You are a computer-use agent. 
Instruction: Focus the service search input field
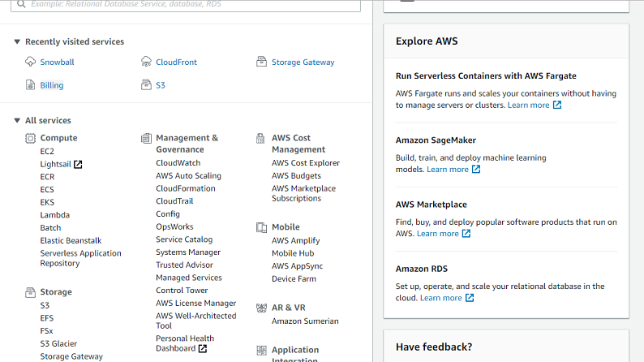pos(186,5)
